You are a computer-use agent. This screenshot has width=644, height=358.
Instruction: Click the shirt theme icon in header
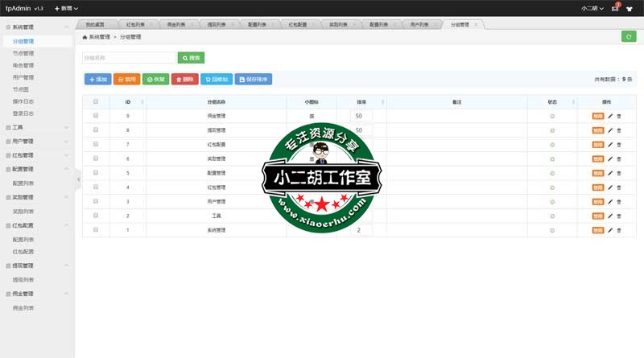(632, 8)
